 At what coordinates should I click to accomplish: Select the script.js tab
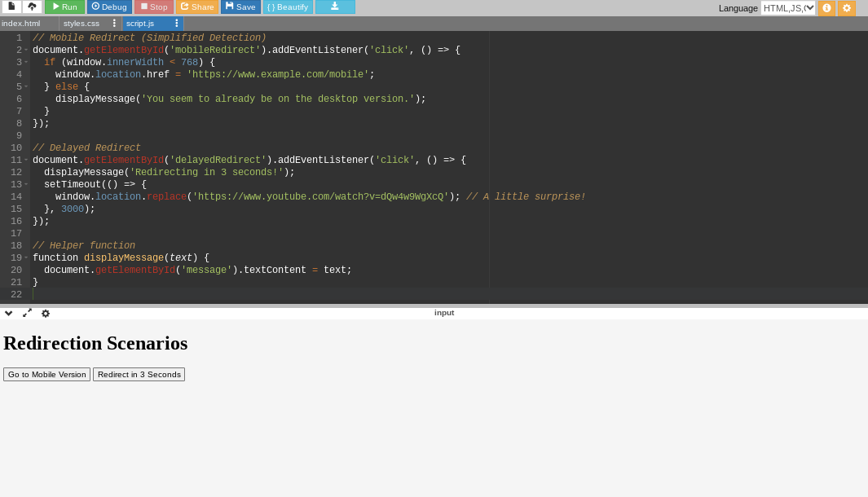click(140, 24)
